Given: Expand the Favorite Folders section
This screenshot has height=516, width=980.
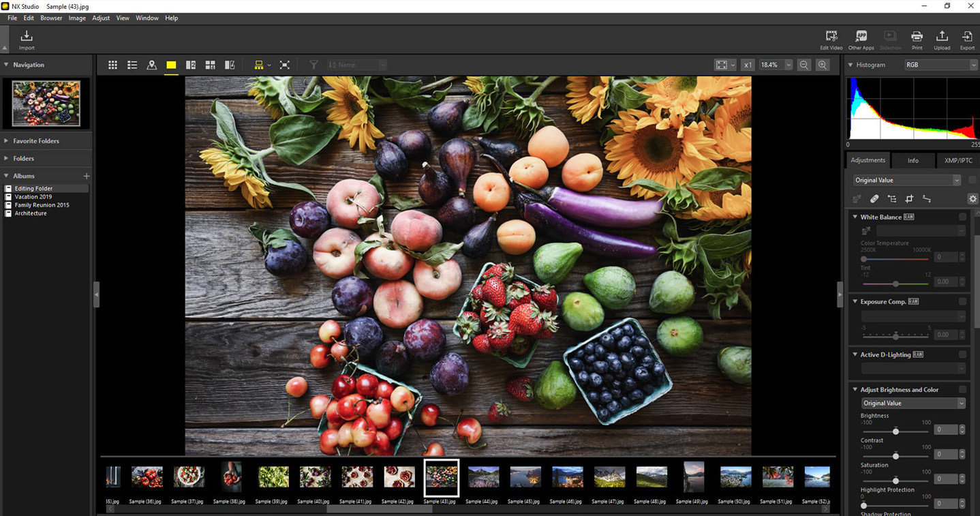Looking at the screenshot, I should 6,141.
